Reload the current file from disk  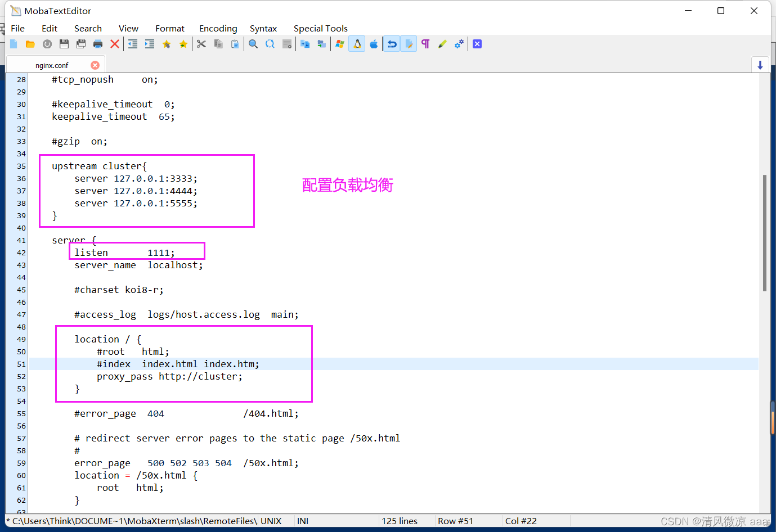click(x=47, y=44)
